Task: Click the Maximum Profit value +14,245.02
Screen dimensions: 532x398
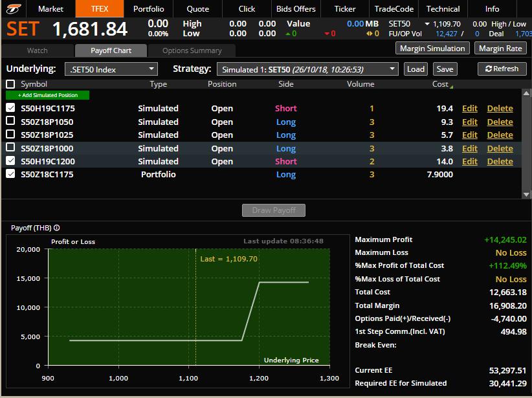Action: [505, 240]
